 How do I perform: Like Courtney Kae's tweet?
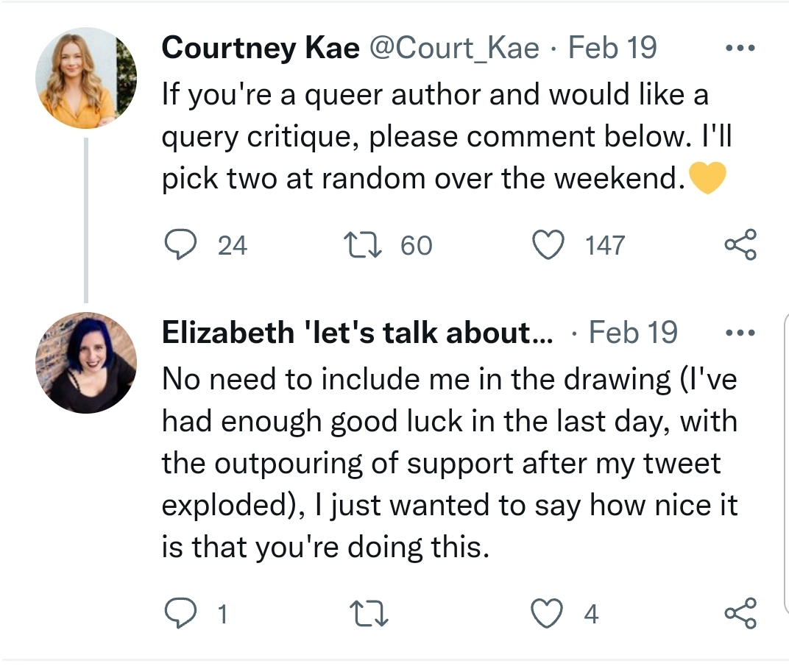click(x=548, y=244)
